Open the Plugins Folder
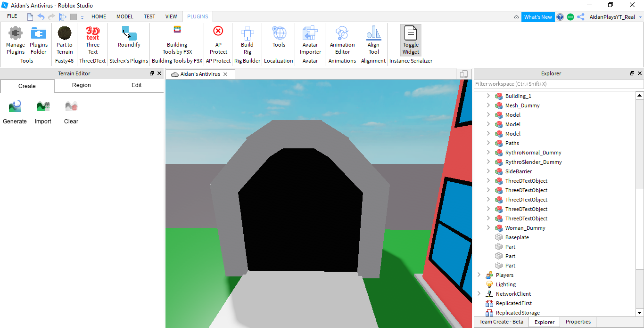 pos(39,40)
